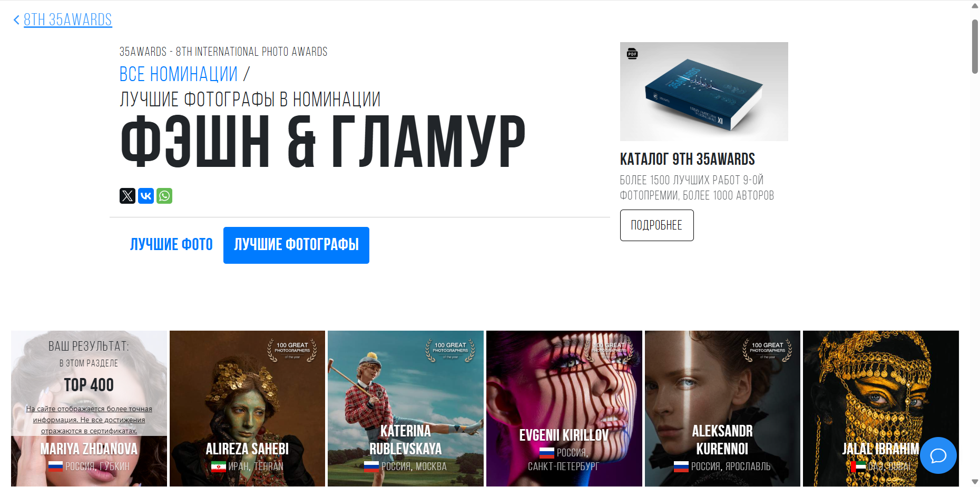
Task: Follow the 8TH 35AWARDS back link
Action: coord(68,20)
